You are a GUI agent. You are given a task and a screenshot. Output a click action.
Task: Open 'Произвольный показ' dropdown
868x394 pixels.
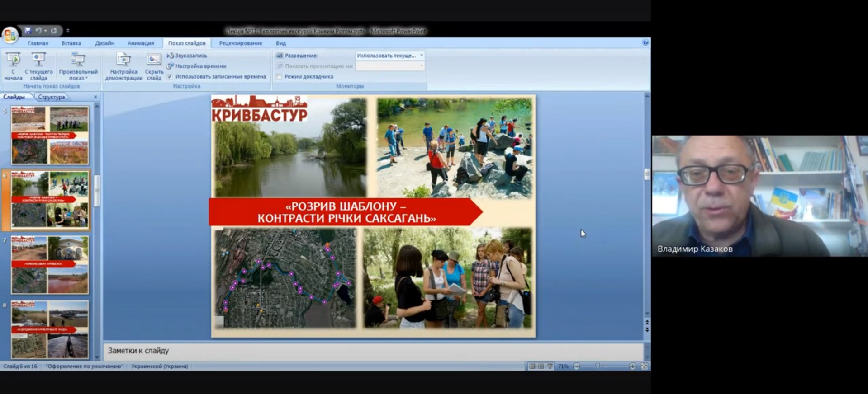coord(78,66)
